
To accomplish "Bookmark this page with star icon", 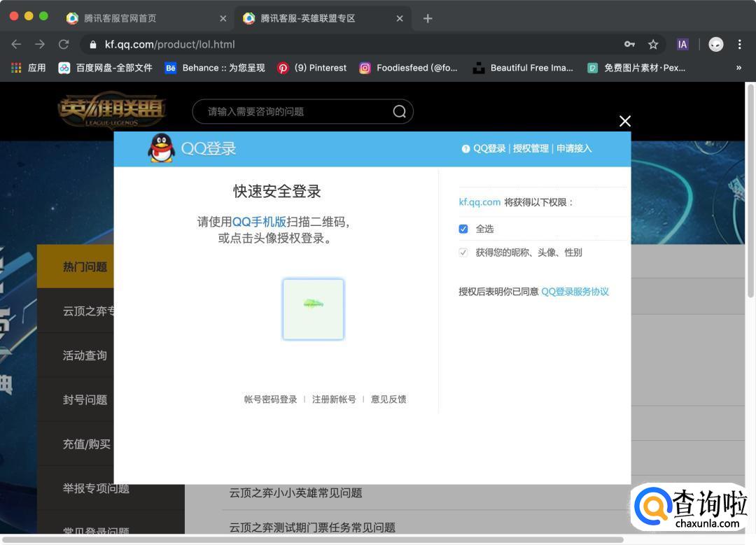I will [x=653, y=44].
